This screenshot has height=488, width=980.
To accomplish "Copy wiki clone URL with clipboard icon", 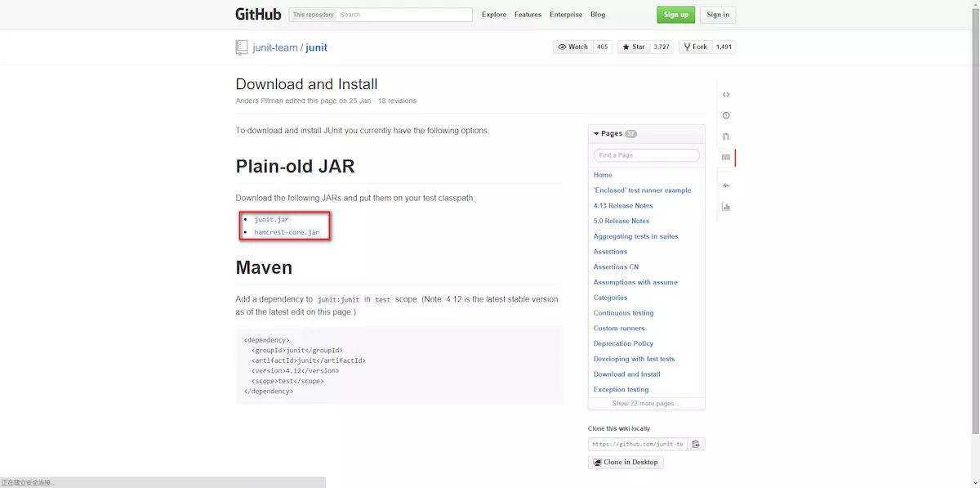I will coord(696,444).
